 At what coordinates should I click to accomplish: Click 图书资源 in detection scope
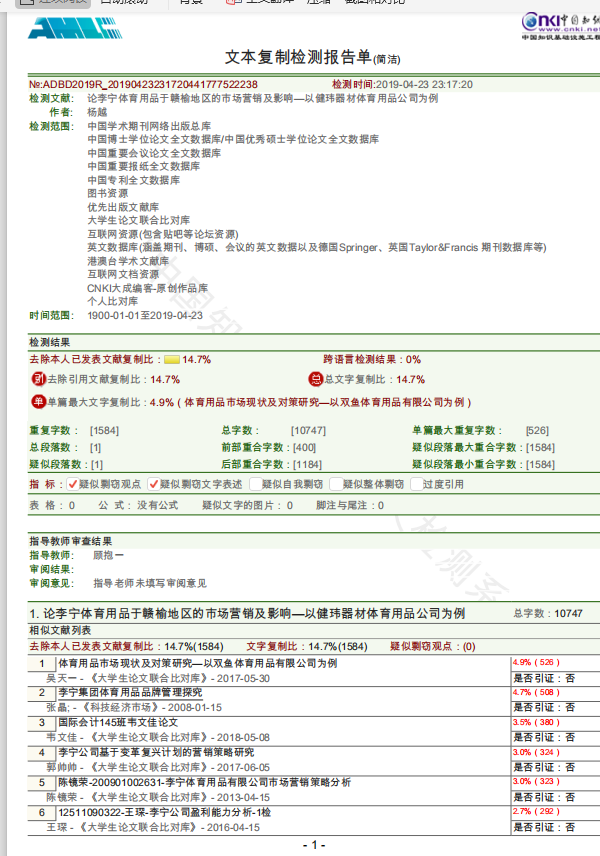click(x=108, y=193)
